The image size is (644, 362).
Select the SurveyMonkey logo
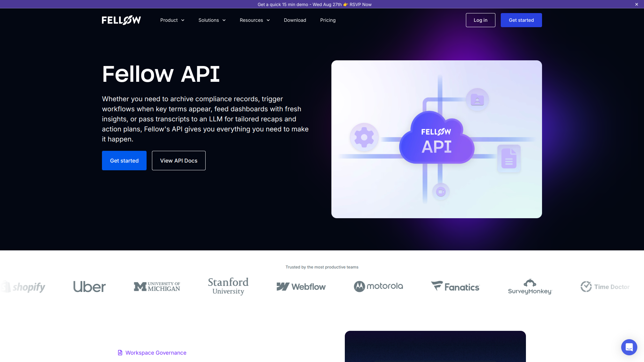click(530, 287)
